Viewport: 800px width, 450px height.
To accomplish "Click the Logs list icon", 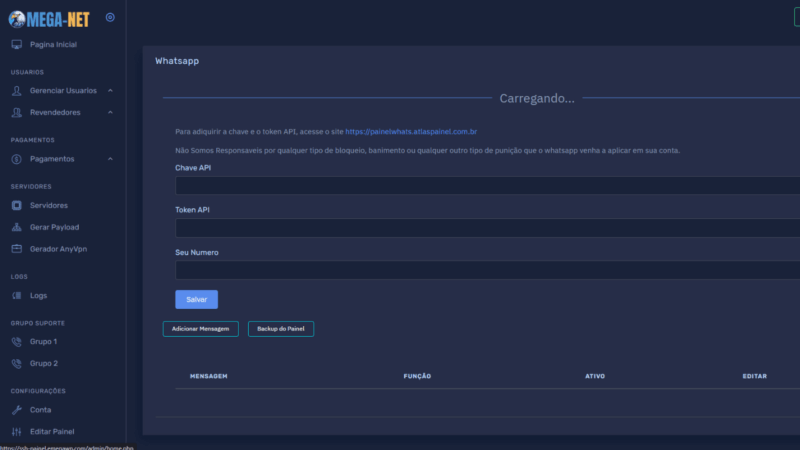I will click(17, 295).
